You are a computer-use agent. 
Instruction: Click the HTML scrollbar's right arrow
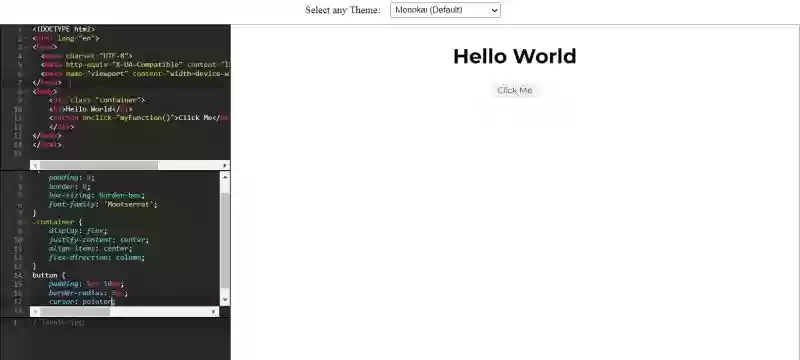[225, 165]
